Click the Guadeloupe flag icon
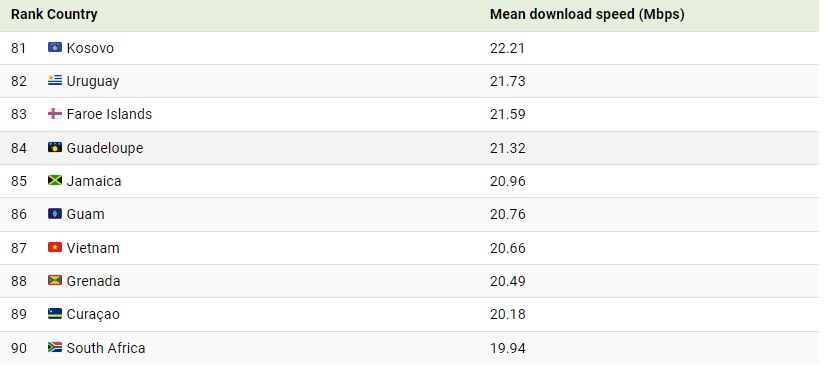Screen dimensions: 827x368 click(55, 148)
